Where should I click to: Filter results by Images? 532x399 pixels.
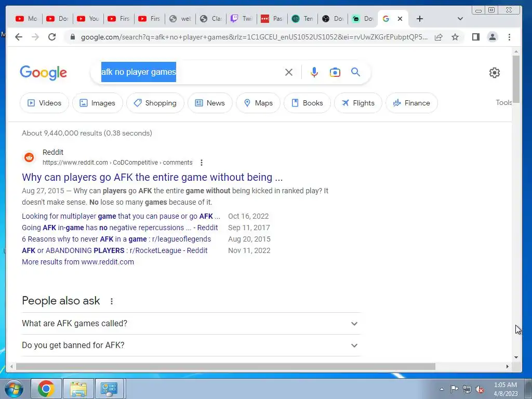(x=97, y=103)
